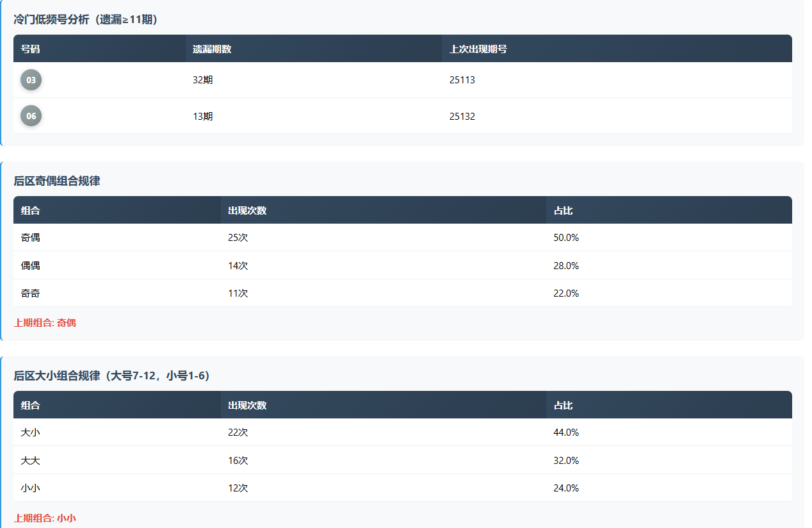Click the 32期 omission count cell
Image resolution: width=812 pixels, height=528 pixels.
click(x=203, y=80)
